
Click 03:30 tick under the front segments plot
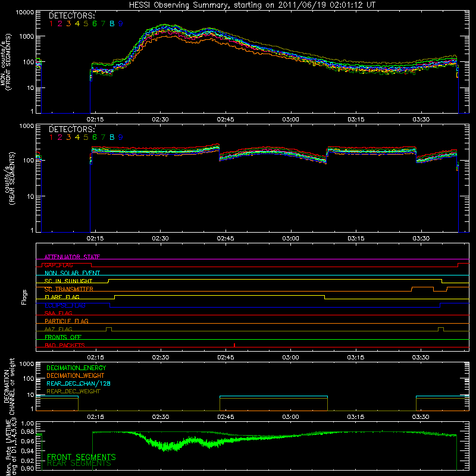coord(421,120)
